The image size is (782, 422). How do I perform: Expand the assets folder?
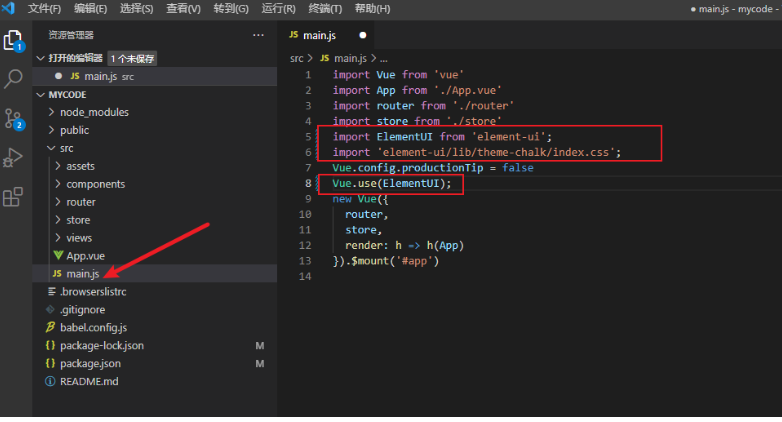coord(155,166)
